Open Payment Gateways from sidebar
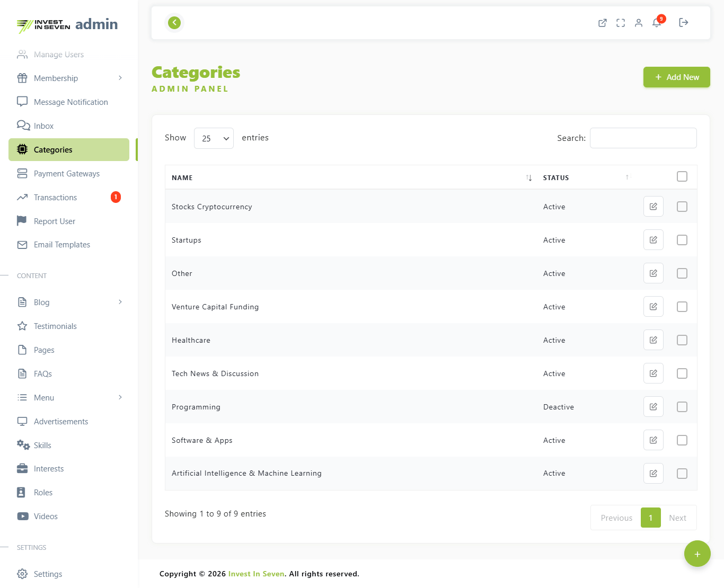This screenshot has height=588, width=724. tap(67, 174)
